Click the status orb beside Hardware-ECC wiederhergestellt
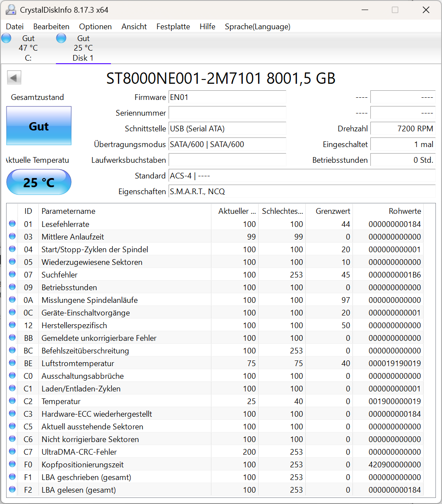This screenshot has width=442, height=504. tap(12, 413)
